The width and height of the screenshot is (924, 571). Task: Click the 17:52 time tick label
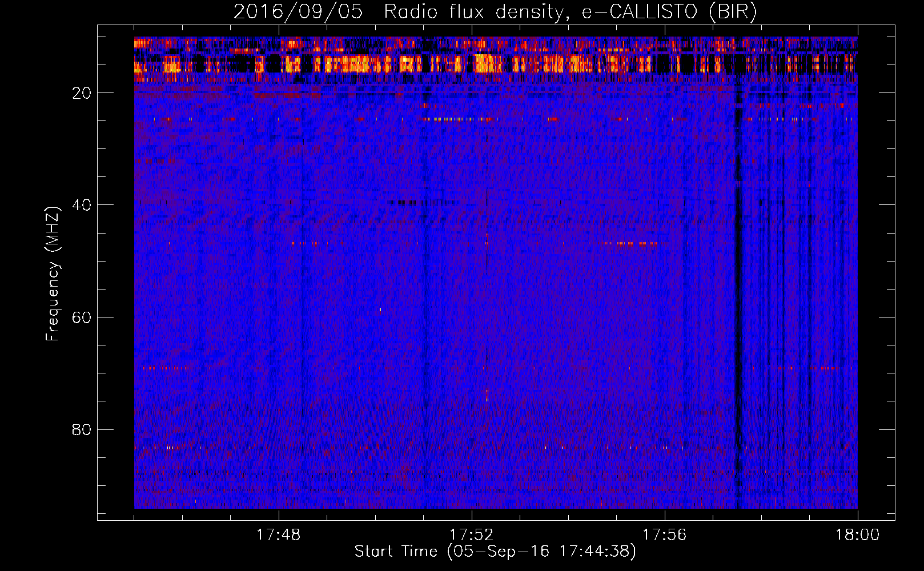tap(472, 534)
